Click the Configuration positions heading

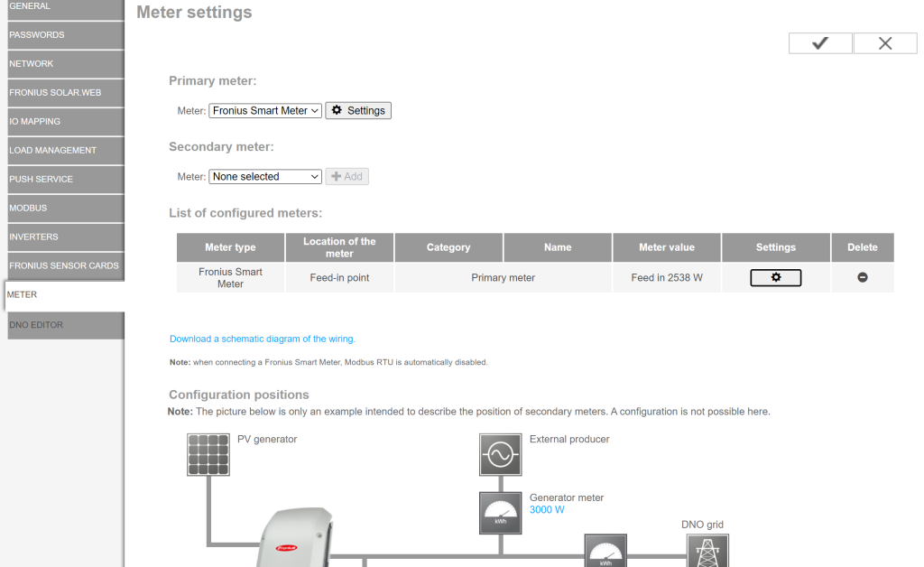(238, 395)
